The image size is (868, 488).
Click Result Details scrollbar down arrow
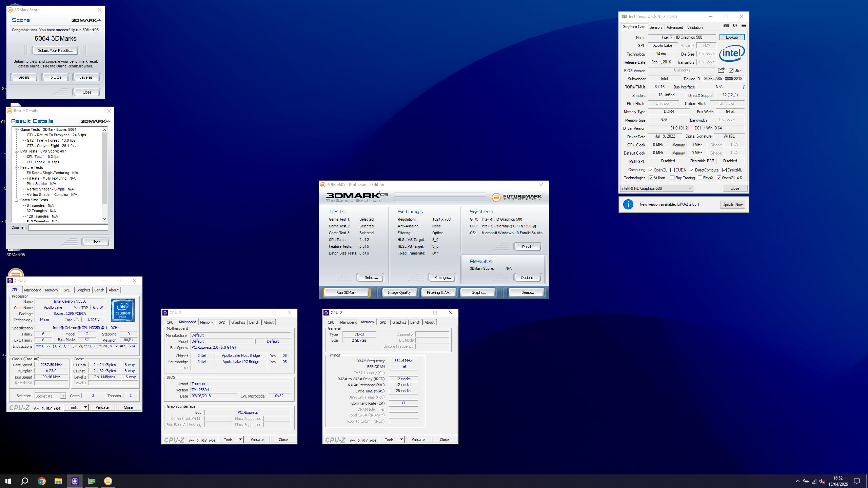(x=104, y=219)
